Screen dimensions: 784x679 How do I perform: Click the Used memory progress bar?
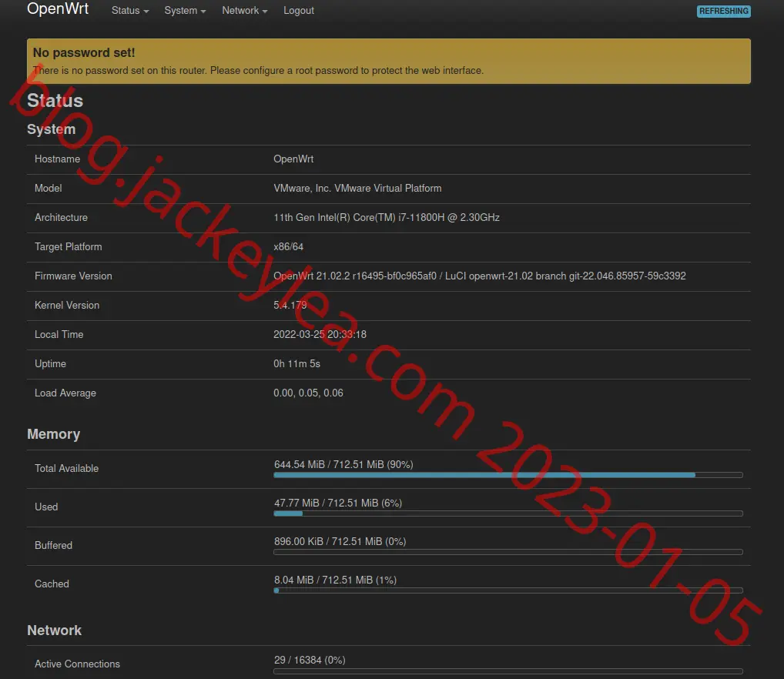tap(508, 513)
